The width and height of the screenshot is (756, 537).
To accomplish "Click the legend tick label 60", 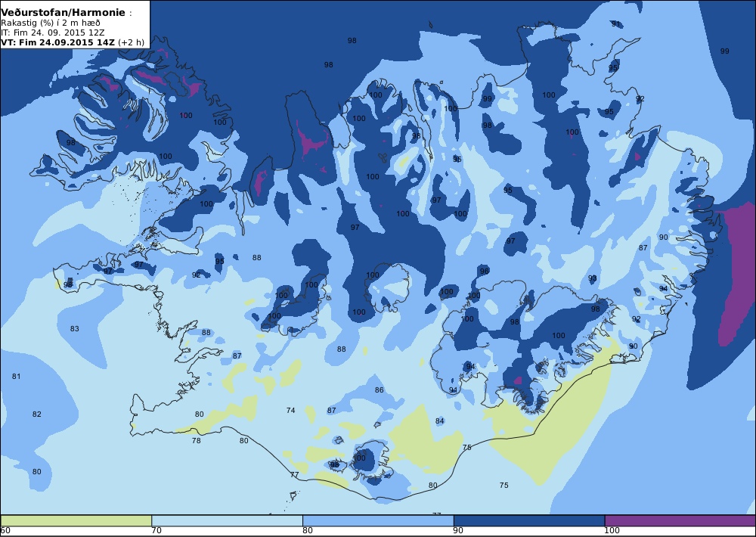I will 5,531.
